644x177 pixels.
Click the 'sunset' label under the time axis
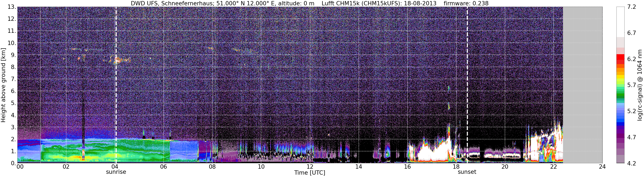tap(467, 172)
